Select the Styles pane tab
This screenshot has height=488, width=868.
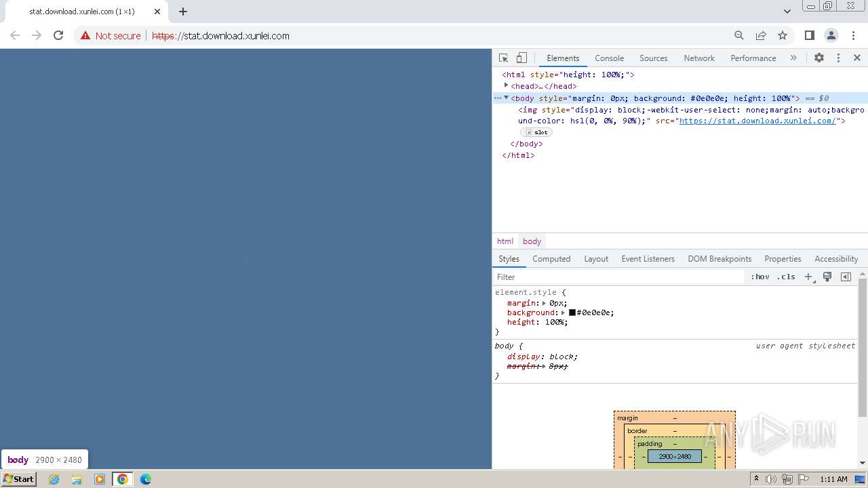point(509,259)
